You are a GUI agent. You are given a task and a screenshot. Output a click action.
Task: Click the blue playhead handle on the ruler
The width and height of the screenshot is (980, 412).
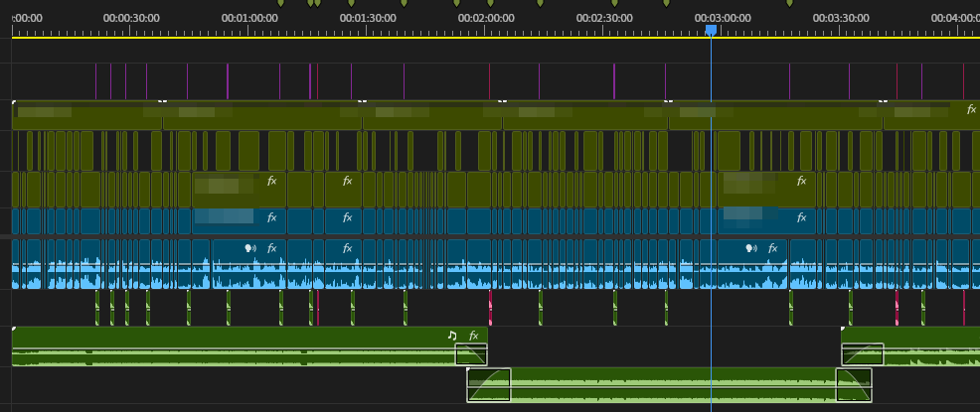(711, 30)
